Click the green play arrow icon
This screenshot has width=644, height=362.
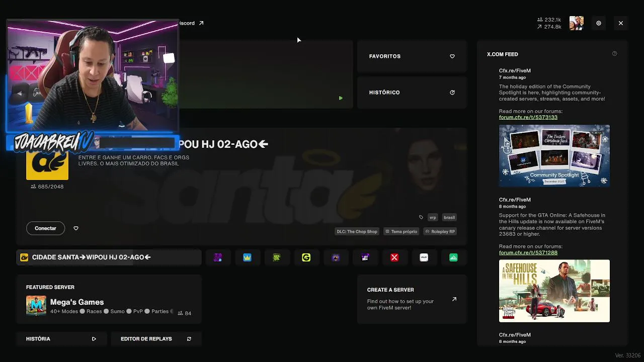341,98
